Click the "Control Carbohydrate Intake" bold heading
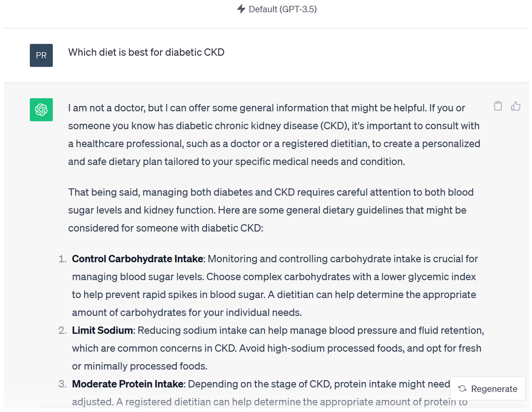Screen dimensions: 532x412 [x=138, y=259]
